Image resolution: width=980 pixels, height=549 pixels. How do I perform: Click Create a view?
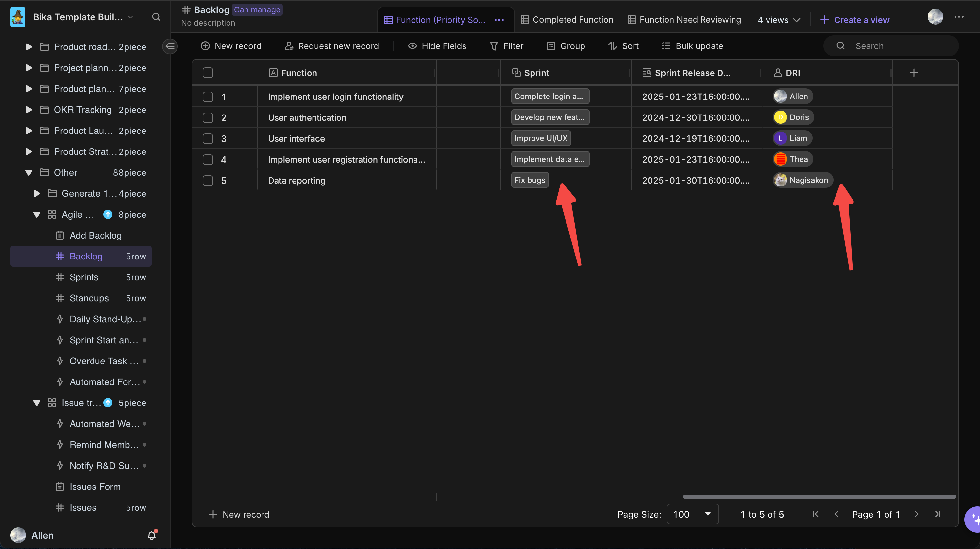(854, 20)
